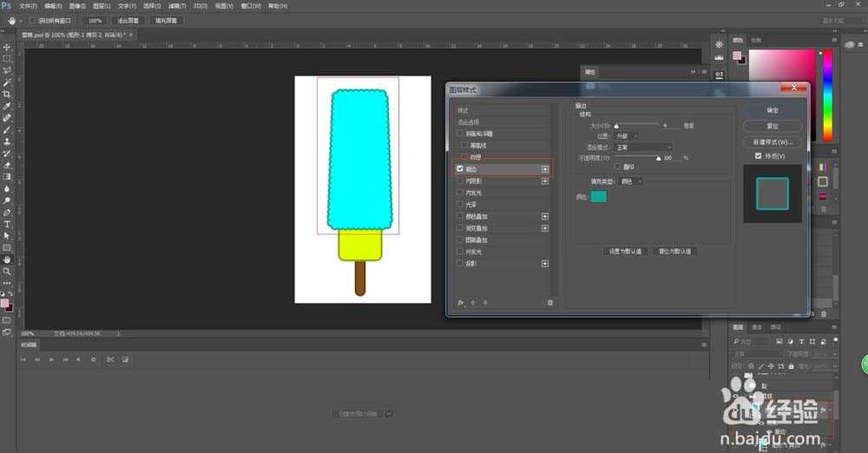Click the 确定 OK button
The width and height of the screenshot is (868, 453).
point(773,110)
